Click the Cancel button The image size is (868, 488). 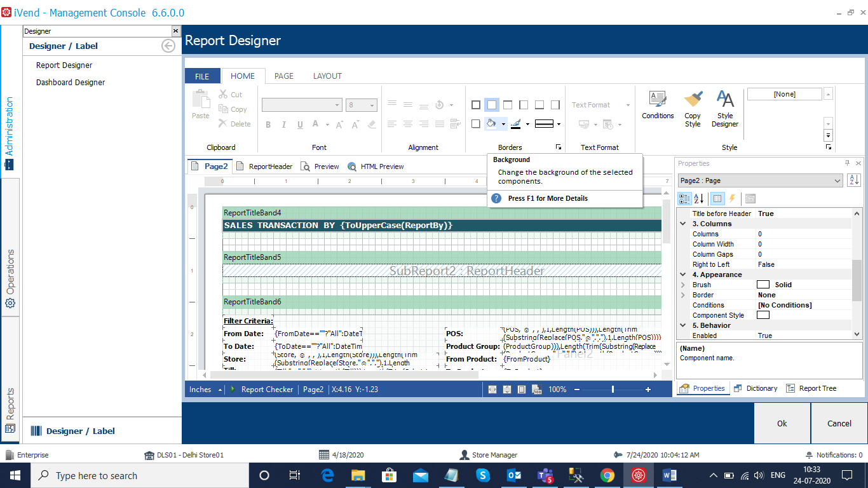(839, 423)
